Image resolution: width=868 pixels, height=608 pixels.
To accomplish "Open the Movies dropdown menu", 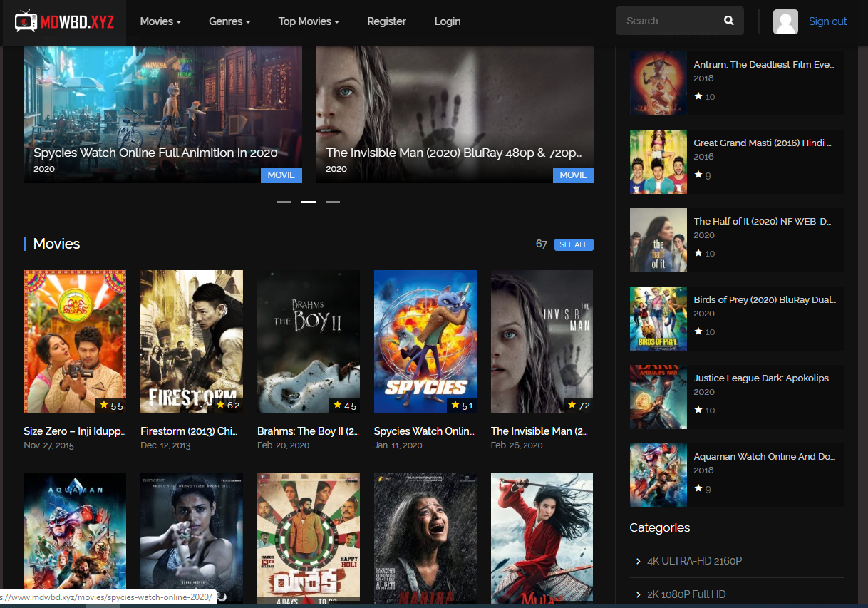I will click(x=160, y=21).
